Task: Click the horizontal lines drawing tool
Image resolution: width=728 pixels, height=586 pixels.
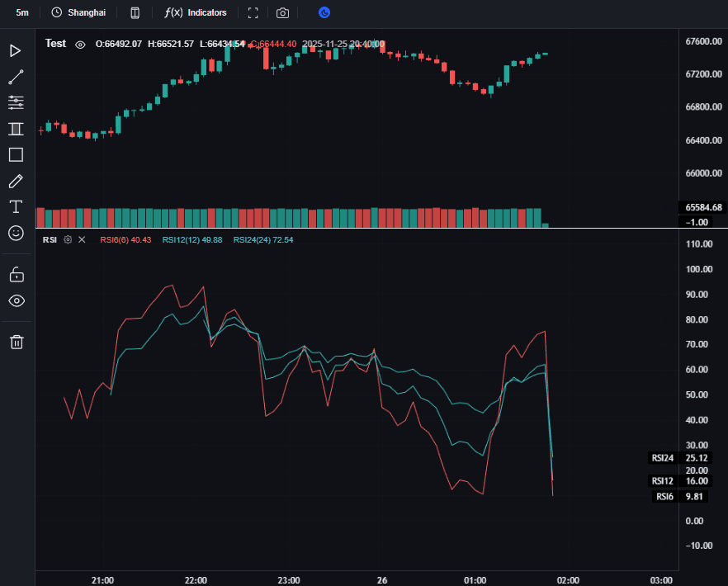Action: 16,103
